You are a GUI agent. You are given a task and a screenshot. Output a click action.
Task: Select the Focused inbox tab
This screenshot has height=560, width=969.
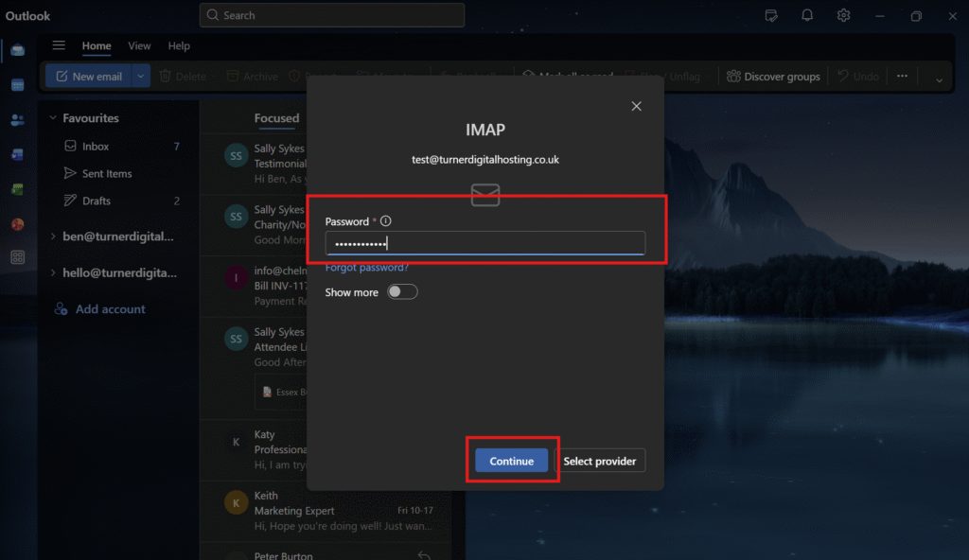pos(276,117)
